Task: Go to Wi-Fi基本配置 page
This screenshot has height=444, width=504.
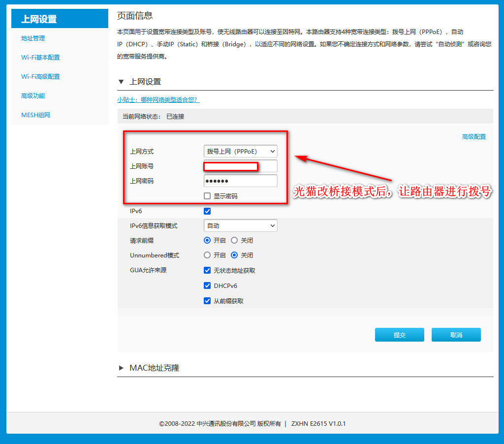Action: pyautogui.click(x=40, y=58)
